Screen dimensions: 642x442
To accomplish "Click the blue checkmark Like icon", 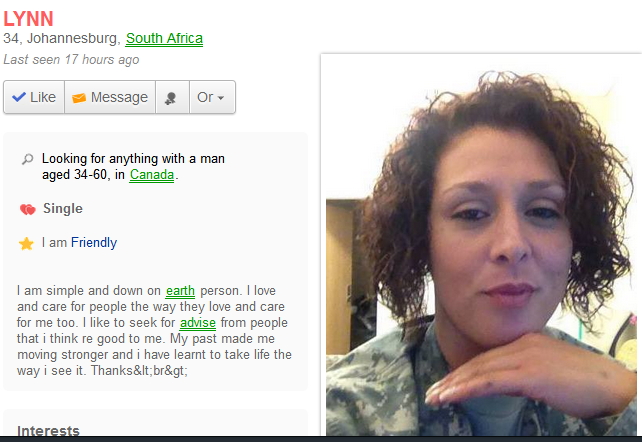I will tap(19, 97).
